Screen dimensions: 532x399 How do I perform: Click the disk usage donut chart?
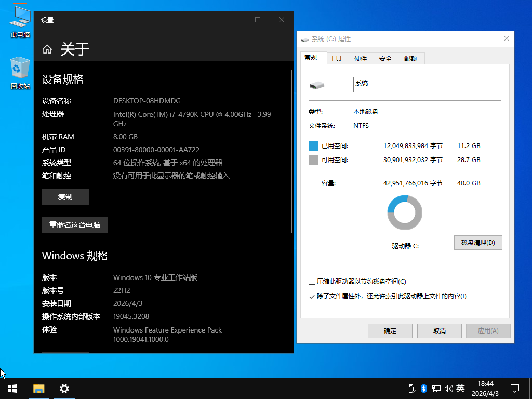(405, 212)
